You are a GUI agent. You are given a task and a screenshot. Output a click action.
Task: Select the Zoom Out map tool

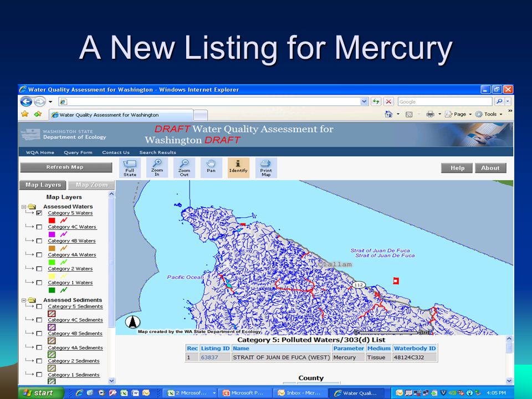click(184, 167)
